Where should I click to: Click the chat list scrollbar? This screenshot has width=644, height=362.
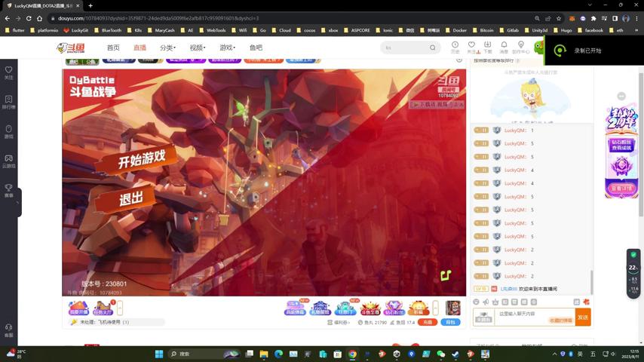click(x=591, y=282)
